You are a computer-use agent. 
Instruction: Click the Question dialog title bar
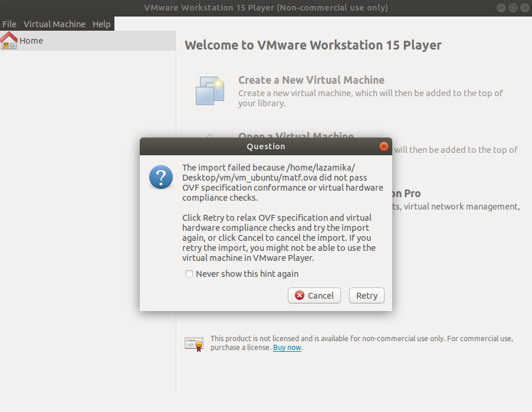click(x=265, y=146)
